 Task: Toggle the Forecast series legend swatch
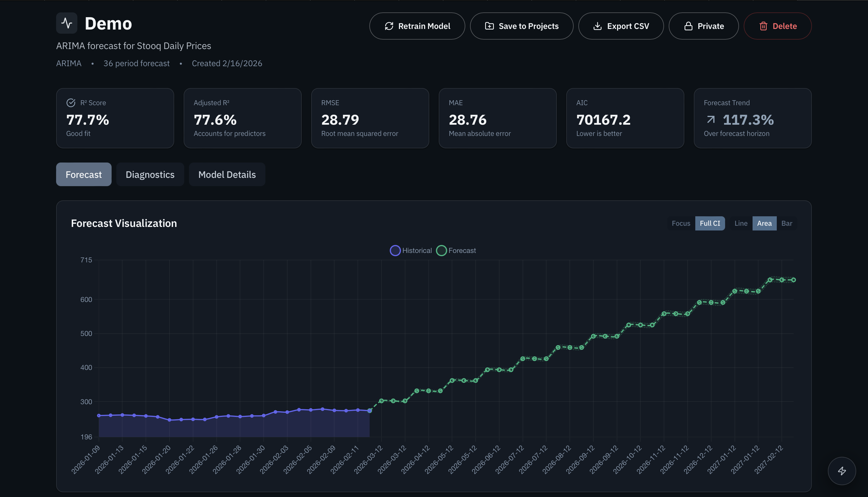coord(441,251)
